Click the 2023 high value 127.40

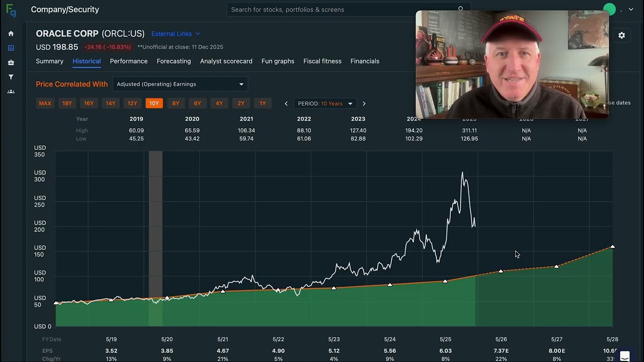tap(358, 130)
